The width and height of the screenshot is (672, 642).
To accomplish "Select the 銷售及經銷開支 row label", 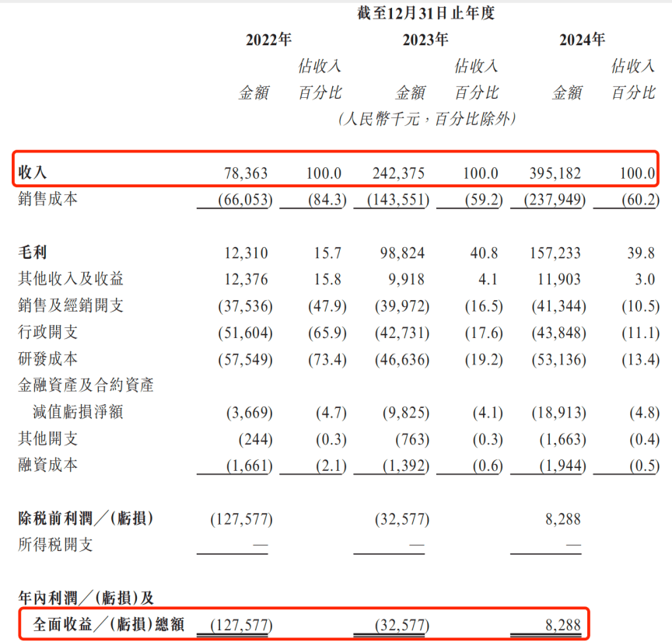I will (x=71, y=305).
